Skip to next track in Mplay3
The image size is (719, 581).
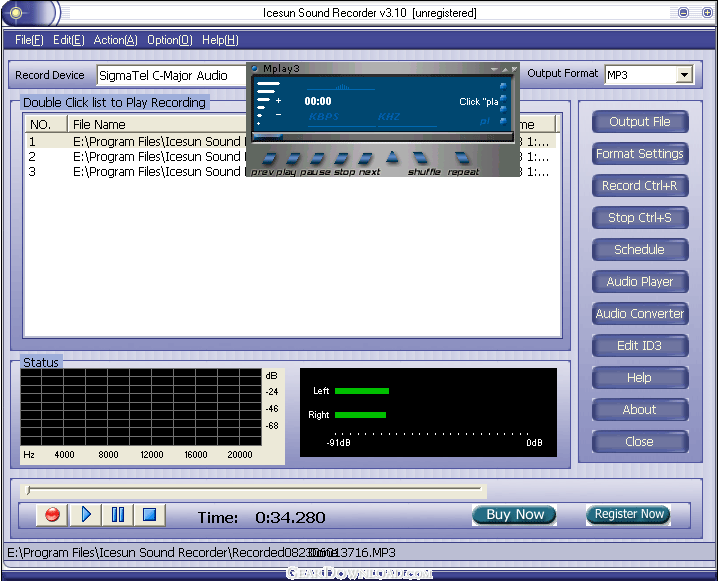[365, 159]
